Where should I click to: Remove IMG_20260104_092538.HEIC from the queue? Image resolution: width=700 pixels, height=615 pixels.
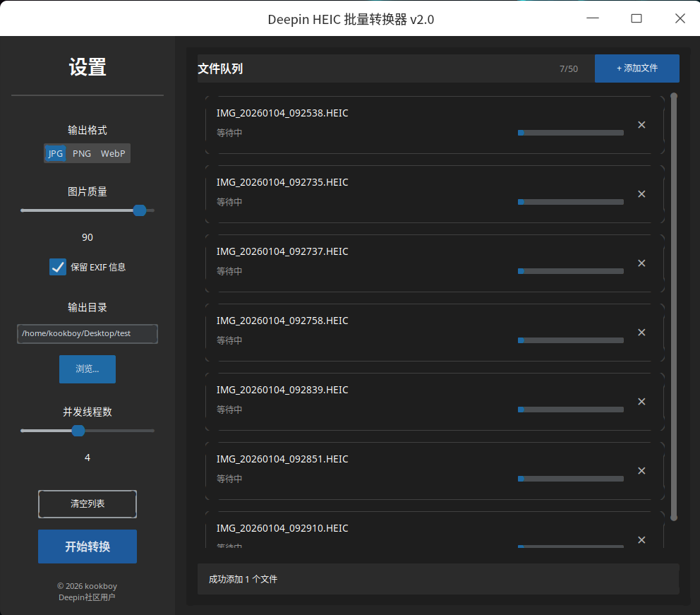641,124
